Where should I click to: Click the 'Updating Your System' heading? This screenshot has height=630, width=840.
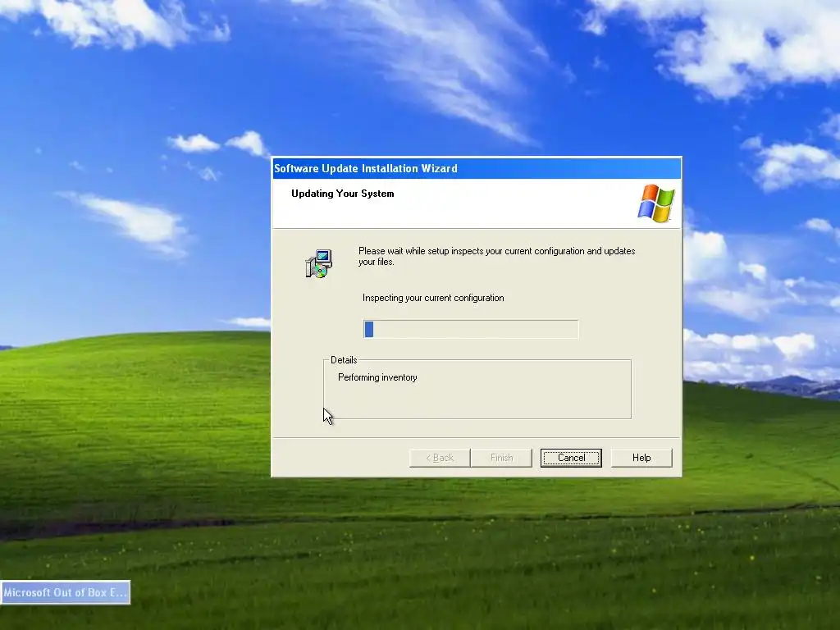tap(343, 194)
